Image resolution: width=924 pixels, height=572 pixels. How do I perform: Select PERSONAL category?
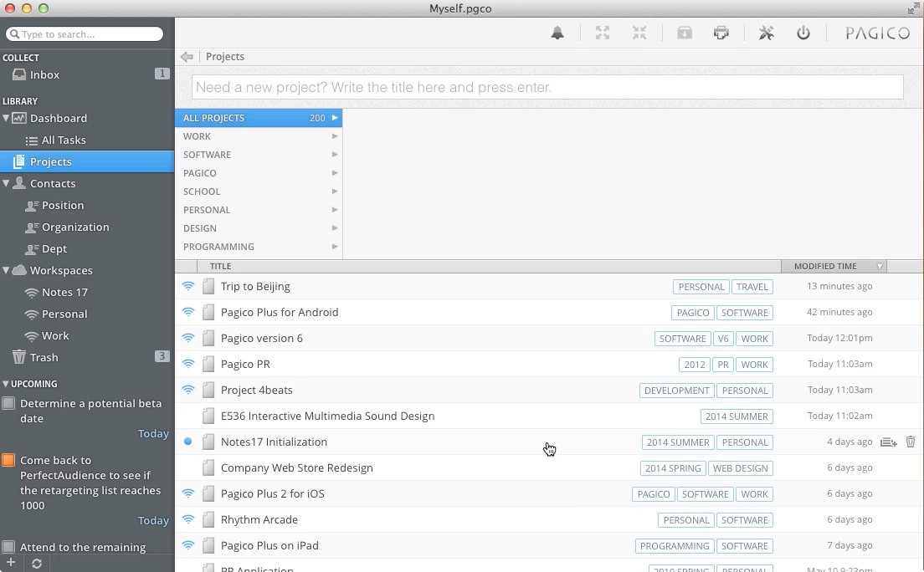tap(259, 210)
